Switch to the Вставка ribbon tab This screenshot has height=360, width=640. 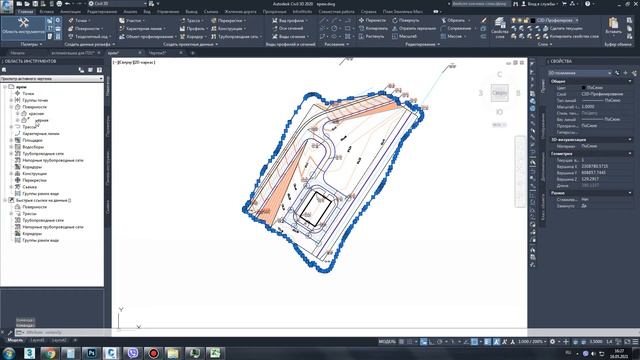point(47,11)
